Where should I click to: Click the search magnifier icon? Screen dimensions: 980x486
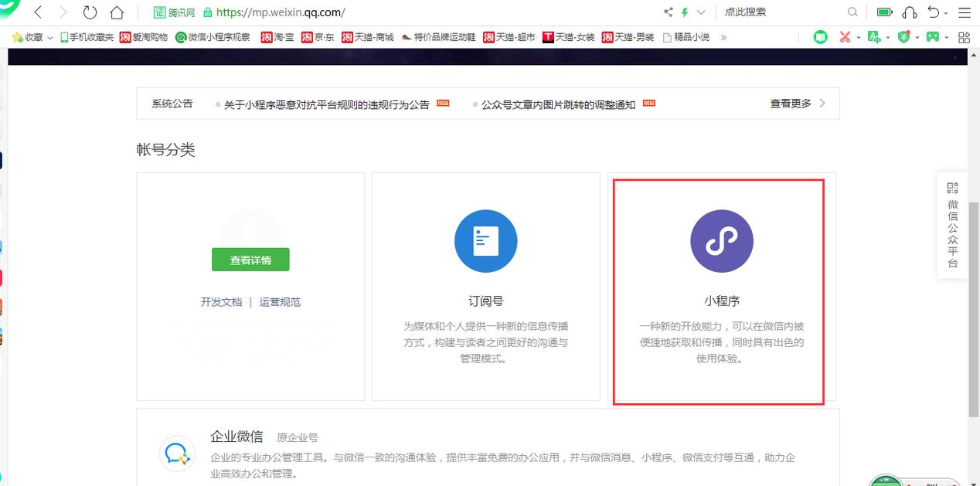[x=852, y=12]
